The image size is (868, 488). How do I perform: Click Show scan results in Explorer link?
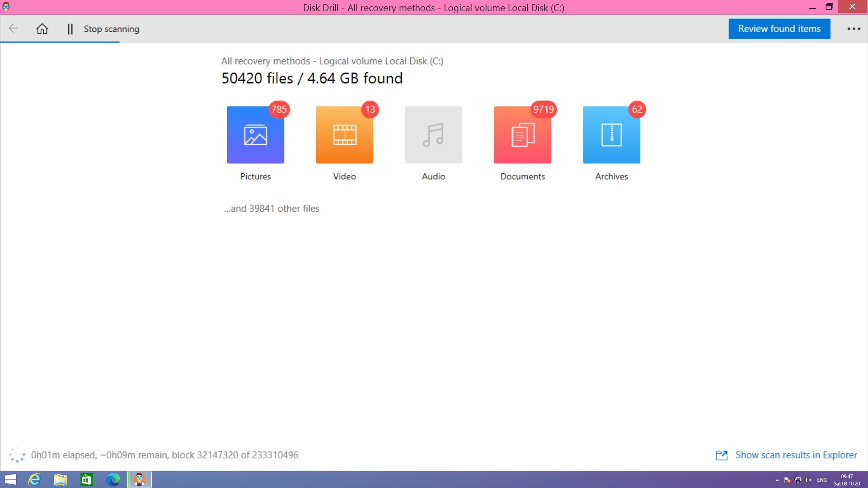796,455
